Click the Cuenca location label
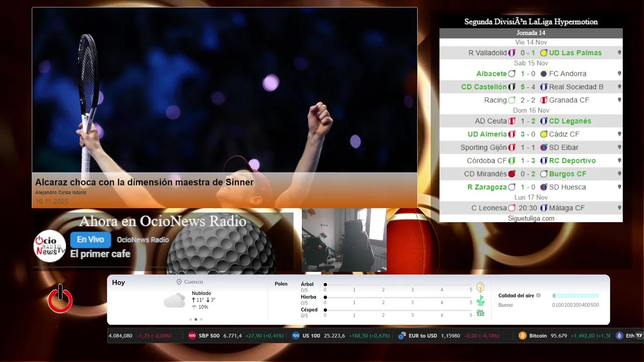 tap(194, 282)
